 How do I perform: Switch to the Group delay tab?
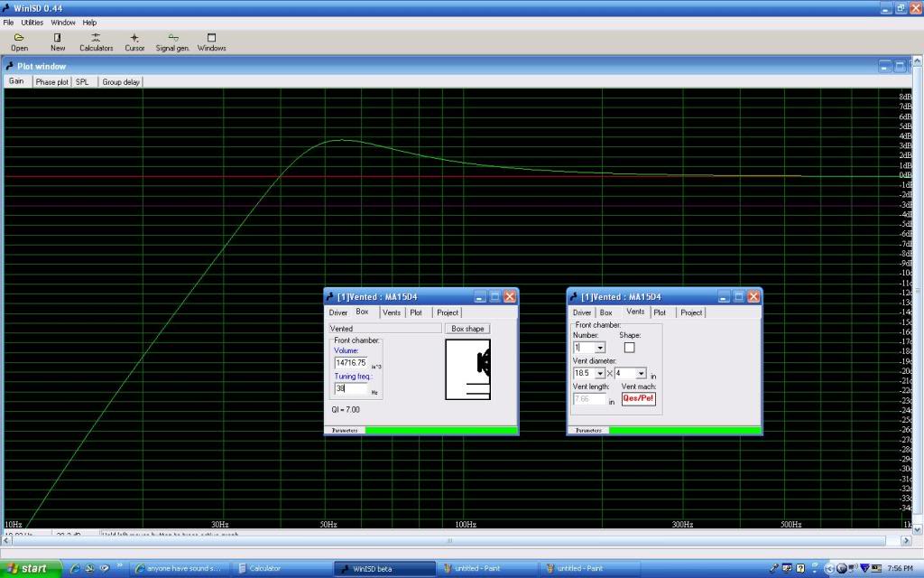(121, 82)
